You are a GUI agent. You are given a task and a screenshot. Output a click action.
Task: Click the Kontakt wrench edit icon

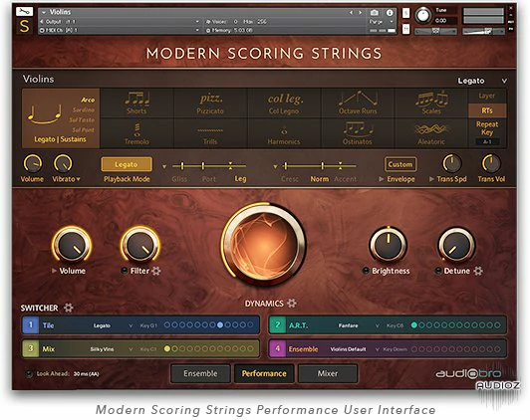pyautogui.click(x=24, y=12)
